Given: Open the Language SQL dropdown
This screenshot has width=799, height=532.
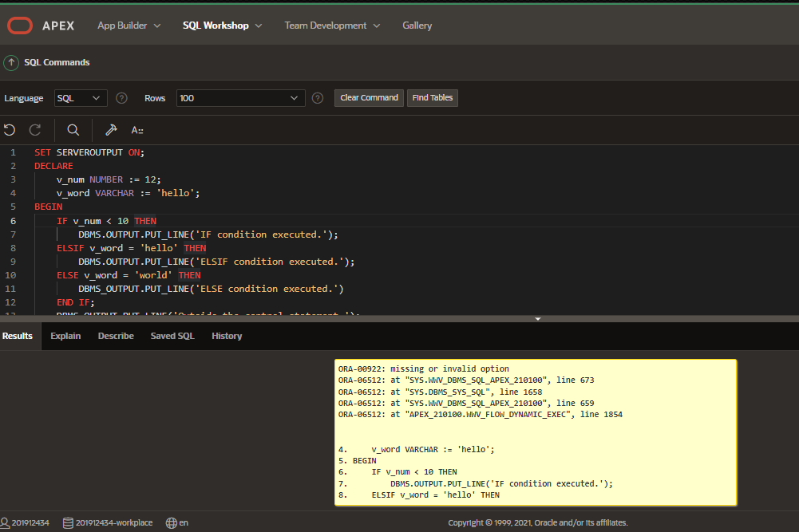Looking at the screenshot, I should pyautogui.click(x=81, y=98).
